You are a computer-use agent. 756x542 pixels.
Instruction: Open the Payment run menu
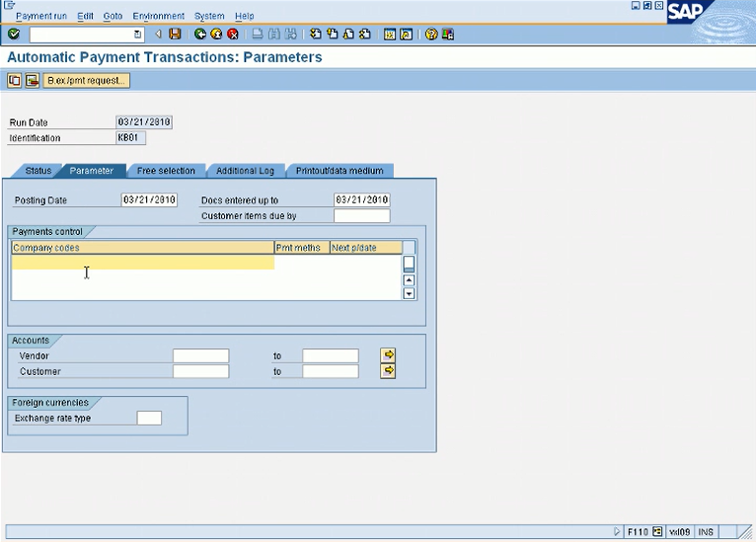tap(41, 16)
